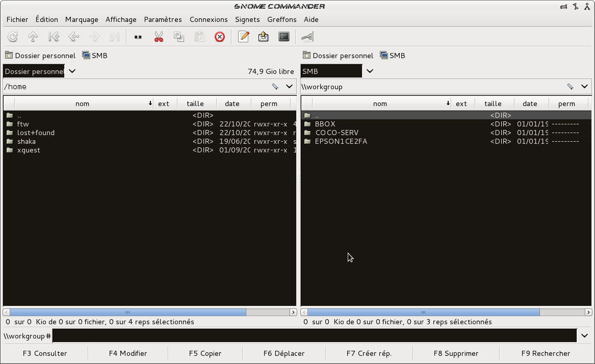
Task: Open the Aide menu
Action: 311,19
